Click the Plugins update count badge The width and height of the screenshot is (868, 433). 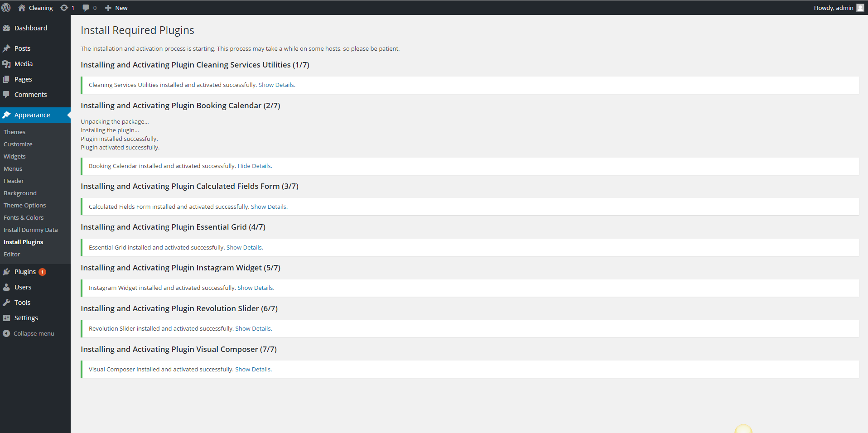[42, 272]
